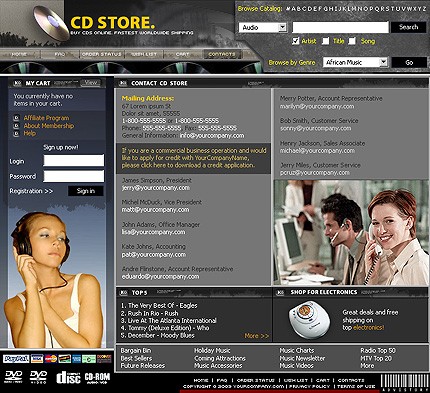Click the Sign in button
The image size is (430, 393).
(86, 191)
